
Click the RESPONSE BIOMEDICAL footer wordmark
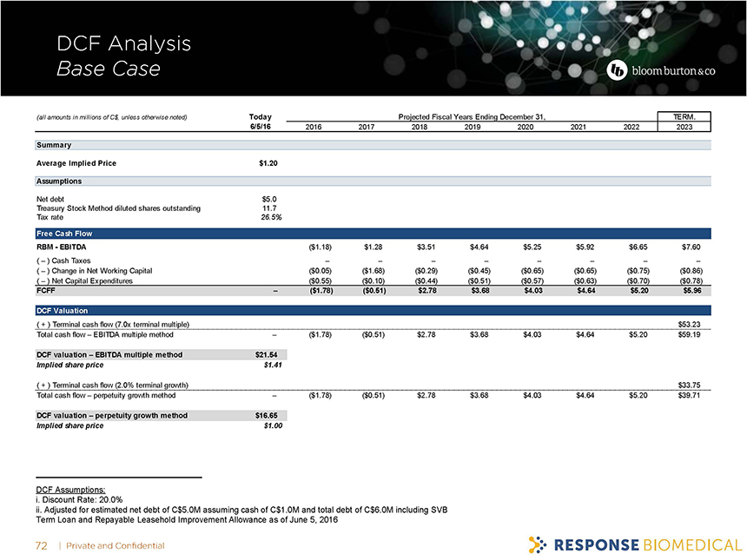pos(647,545)
